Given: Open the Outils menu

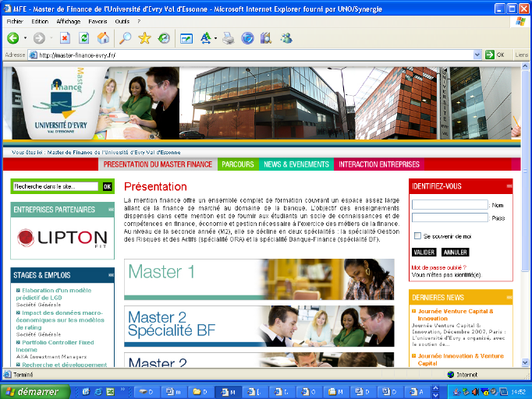Looking at the screenshot, I should [122, 21].
